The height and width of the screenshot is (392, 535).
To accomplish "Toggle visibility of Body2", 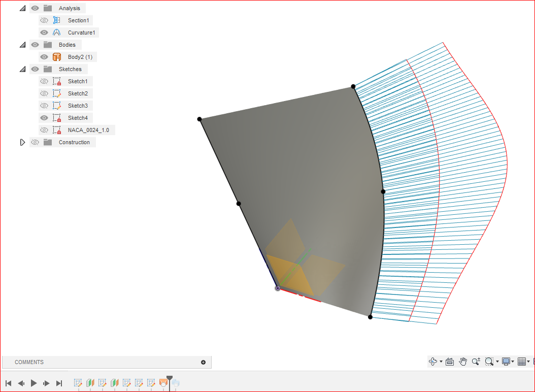I will pos(44,56).
